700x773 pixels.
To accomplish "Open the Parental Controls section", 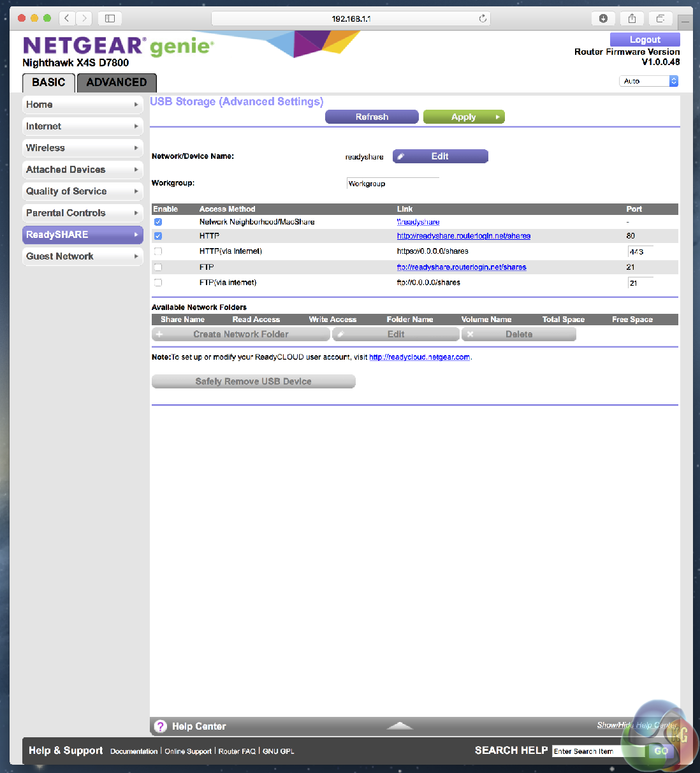I will tap(83, 213).
